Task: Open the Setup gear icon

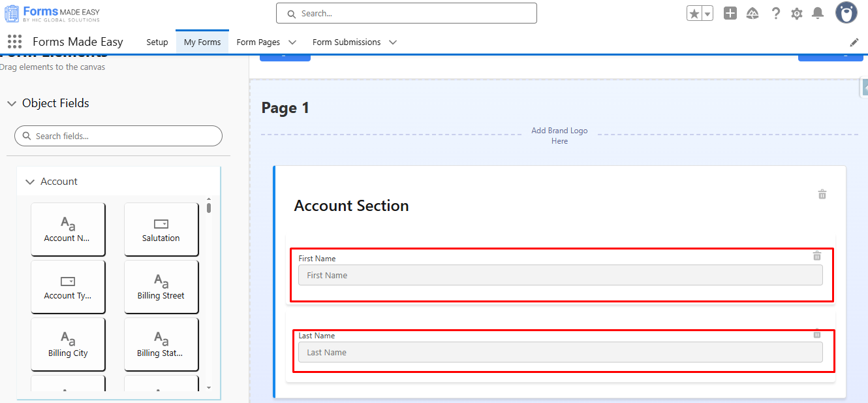Action: click(796, 14)
